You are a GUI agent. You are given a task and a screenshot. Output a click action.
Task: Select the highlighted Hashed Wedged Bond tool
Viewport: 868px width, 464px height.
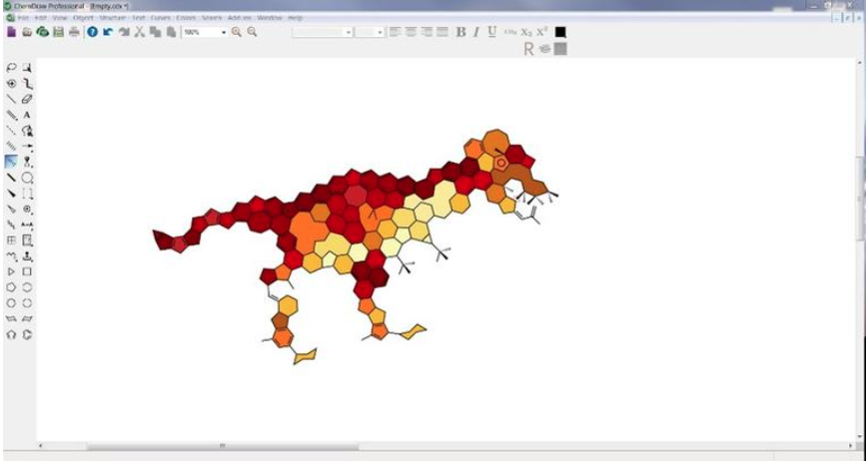(11, 162)
